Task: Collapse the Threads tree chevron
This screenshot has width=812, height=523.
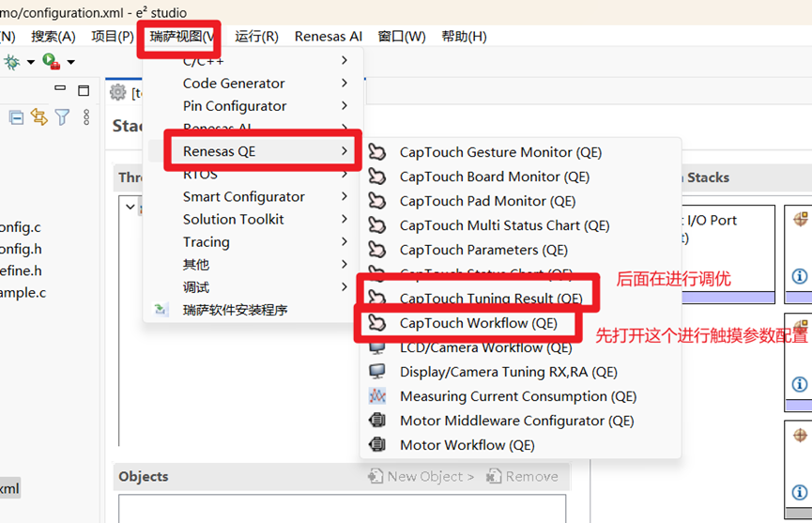Action: (130, 208)
